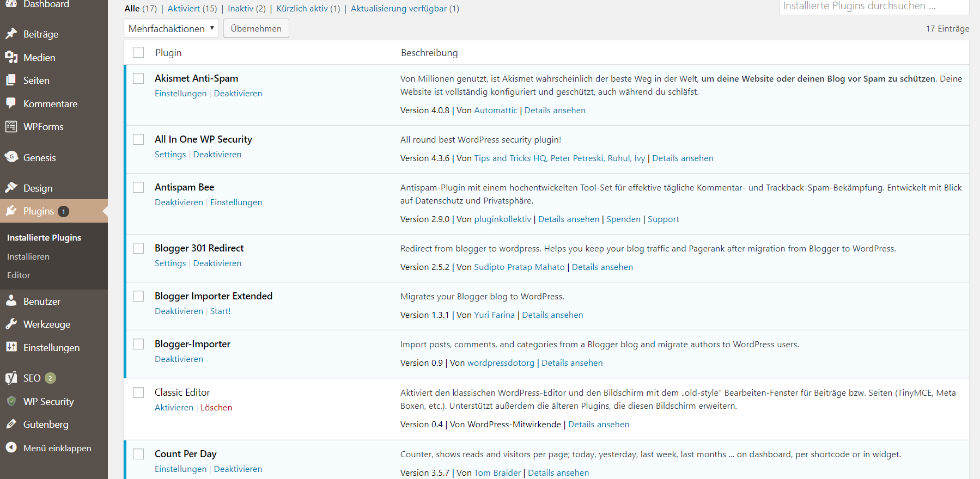Show Inaktiv (2) plugins
This screenshot has height=479, width=980.
coord(247,8)
